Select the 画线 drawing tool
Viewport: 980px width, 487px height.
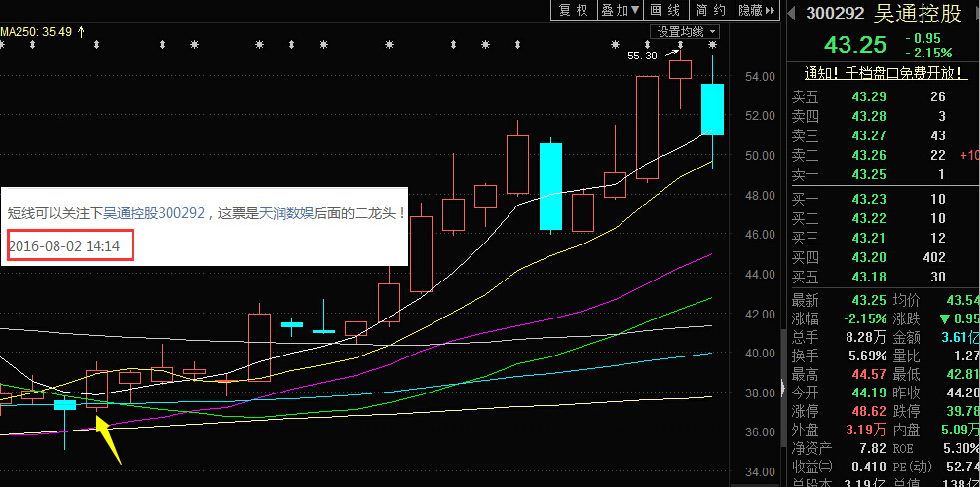(664, 10)
